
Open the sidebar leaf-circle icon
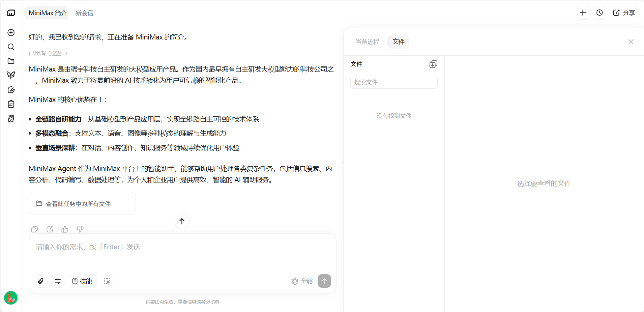click(x=11, y=90)
